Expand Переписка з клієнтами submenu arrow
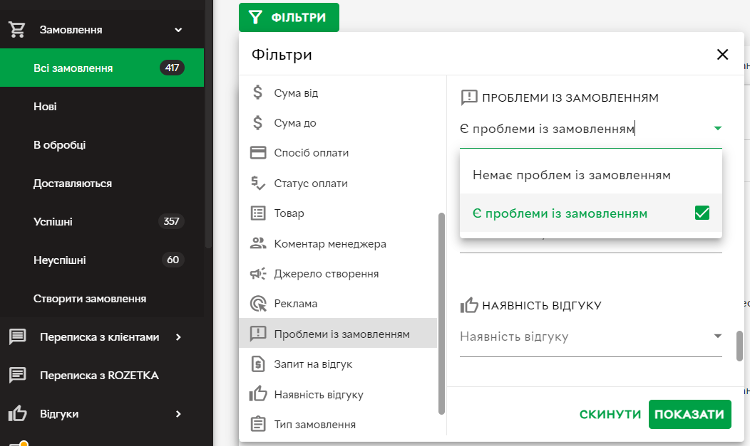Image resolution: width=750 pixels, height=446 pixels. [x=178, y=337]
